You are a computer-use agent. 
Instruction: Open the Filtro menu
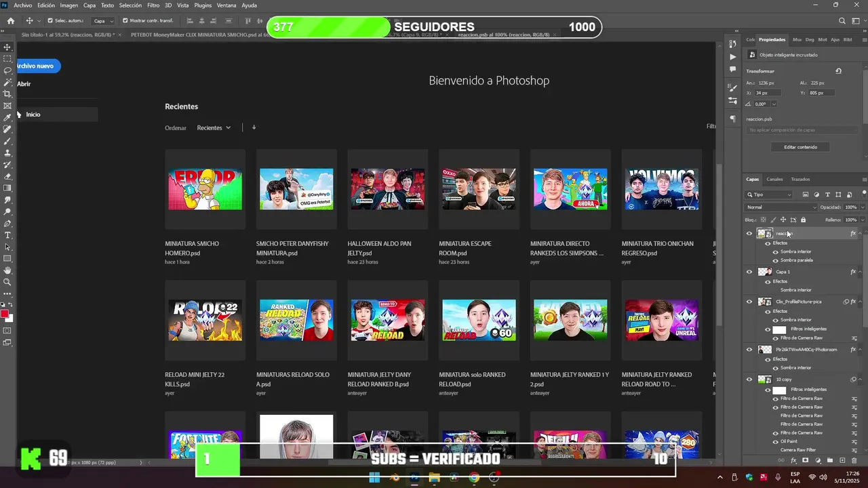pyautogui.click(x=153, y=5)
